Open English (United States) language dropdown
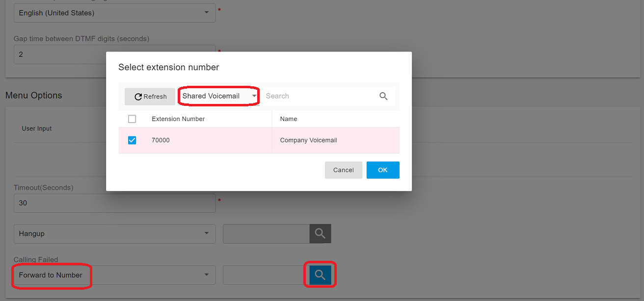The image size is (644, 301). click(x=114, y=13)
